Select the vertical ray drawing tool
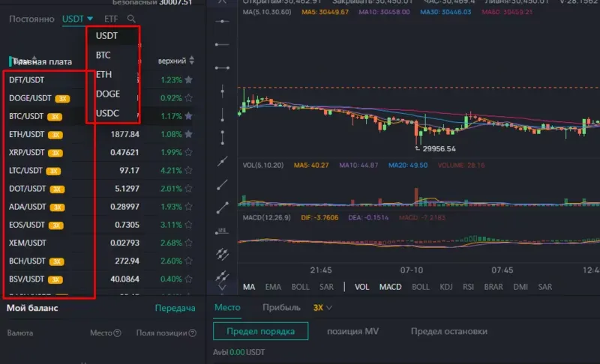Screen dimensions: 600x364 [222, 115]
